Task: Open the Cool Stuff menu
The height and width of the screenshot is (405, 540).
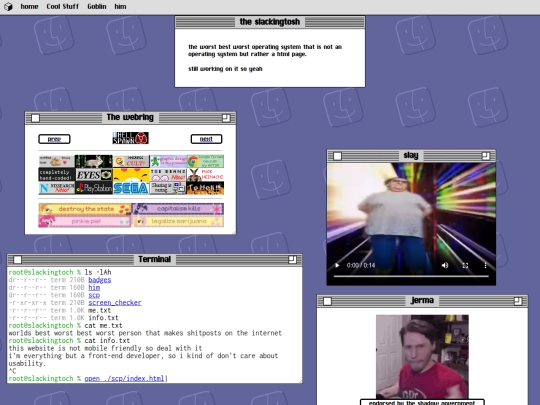Action: [63, 7]
